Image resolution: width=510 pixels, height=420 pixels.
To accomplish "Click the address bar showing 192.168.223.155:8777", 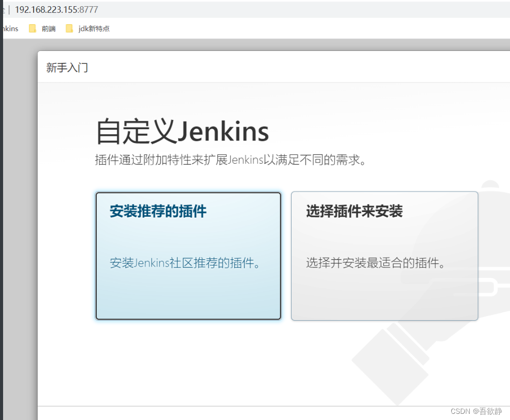I will pos(56,10).
